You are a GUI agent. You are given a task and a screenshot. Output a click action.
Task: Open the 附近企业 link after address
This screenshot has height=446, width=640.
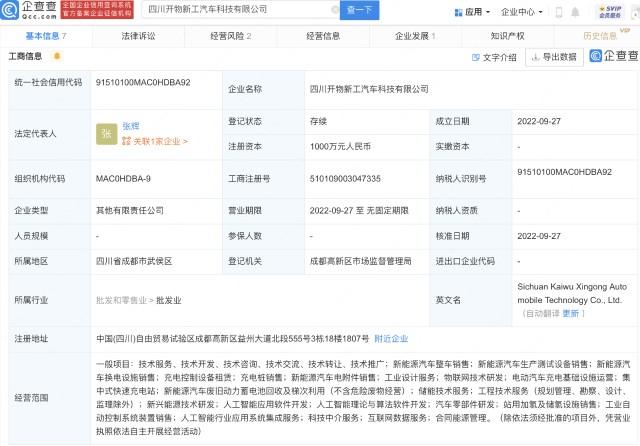[x=391, y=339]
